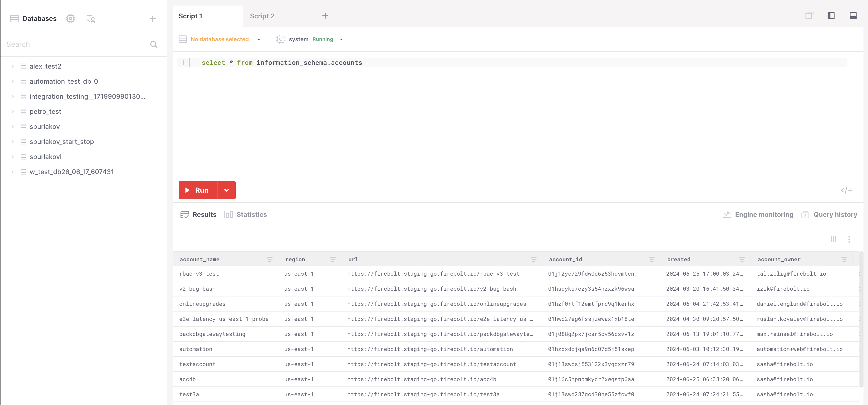This screenshot has height=405, width=868.
Task: Filter the account_owner column
Action: tap(844, 259)
